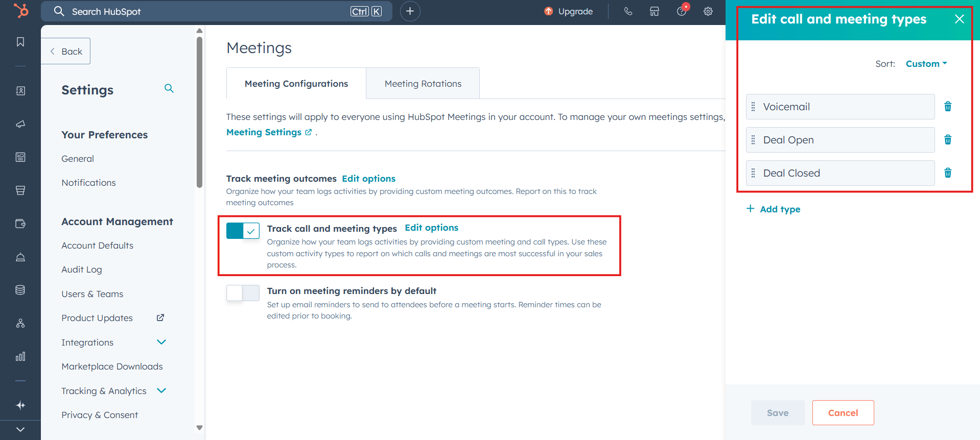Open Privacy & Consent settings
The image size is (980, 440).
(100, 415)
